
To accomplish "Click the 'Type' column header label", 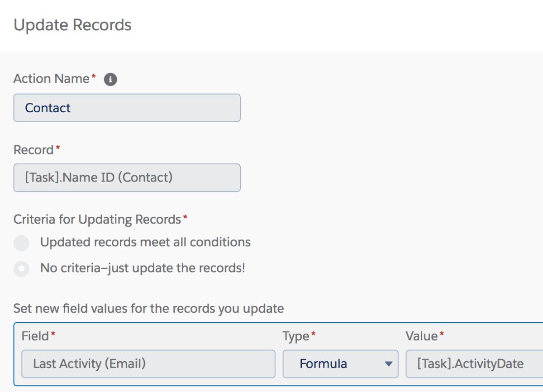I will click(x=296, y=336).
